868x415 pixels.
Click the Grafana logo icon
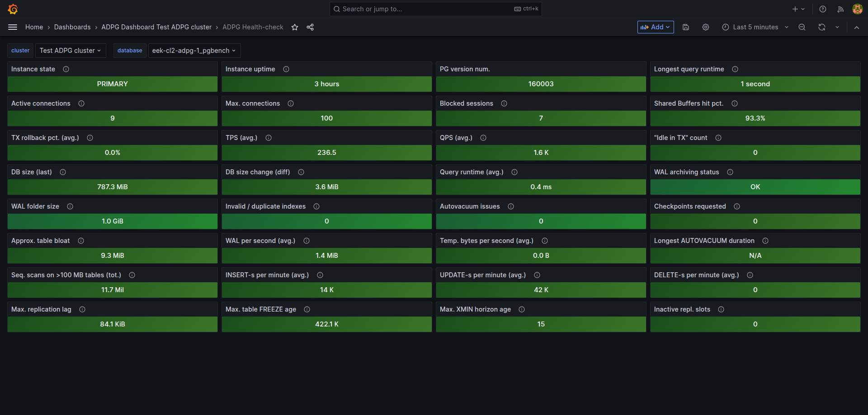click(13, 9)
